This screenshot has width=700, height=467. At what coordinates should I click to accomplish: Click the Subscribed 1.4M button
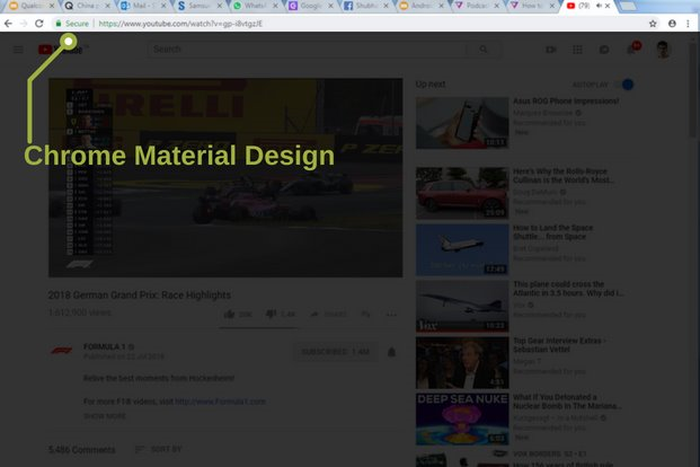coord(335,352)
